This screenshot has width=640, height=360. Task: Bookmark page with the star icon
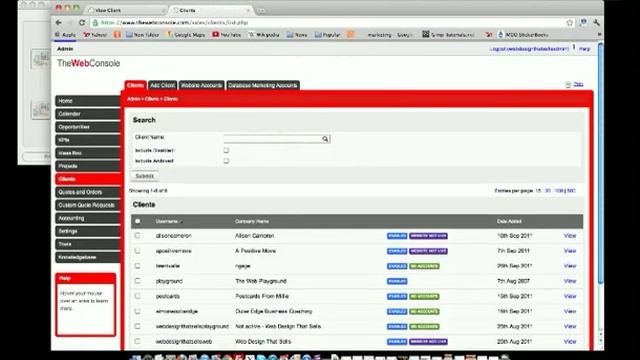coord(570,23)
